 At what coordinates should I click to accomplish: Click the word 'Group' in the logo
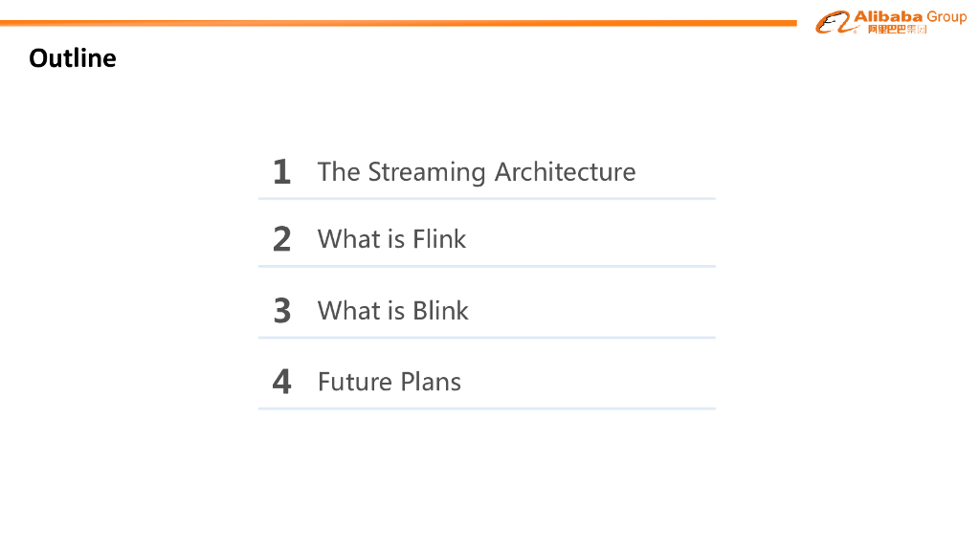(x=946, y=16)
